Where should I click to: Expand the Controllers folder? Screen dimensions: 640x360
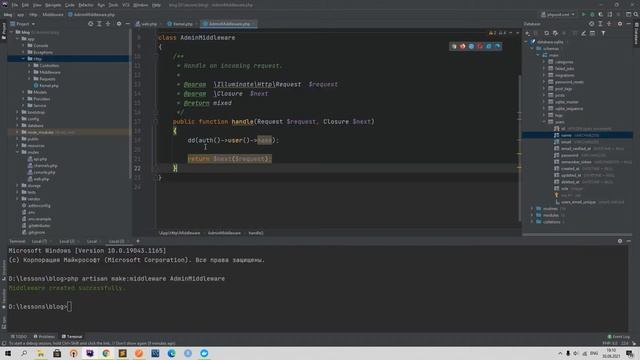[x=29, y=65]
